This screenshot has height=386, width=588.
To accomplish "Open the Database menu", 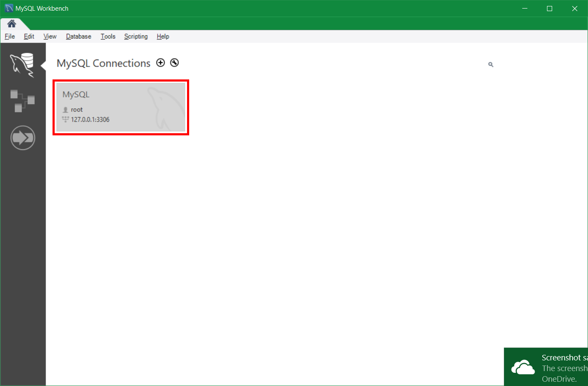I will coord(79,37).
